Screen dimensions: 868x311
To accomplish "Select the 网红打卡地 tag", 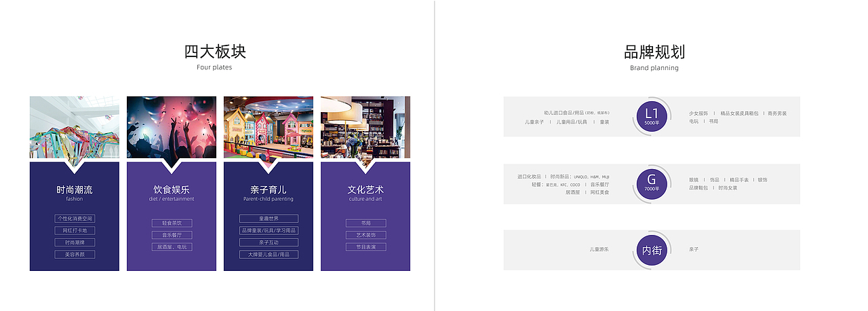I will 75,230.
